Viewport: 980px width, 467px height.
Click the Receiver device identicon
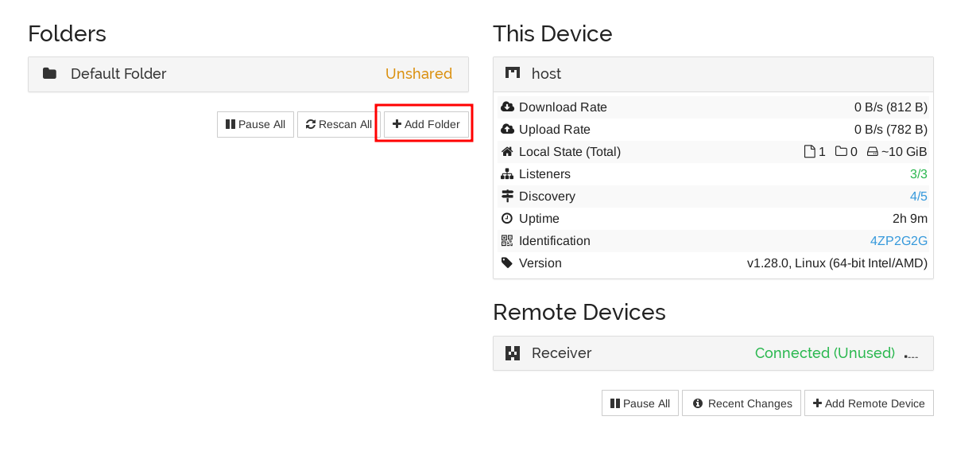coord(513,353)
